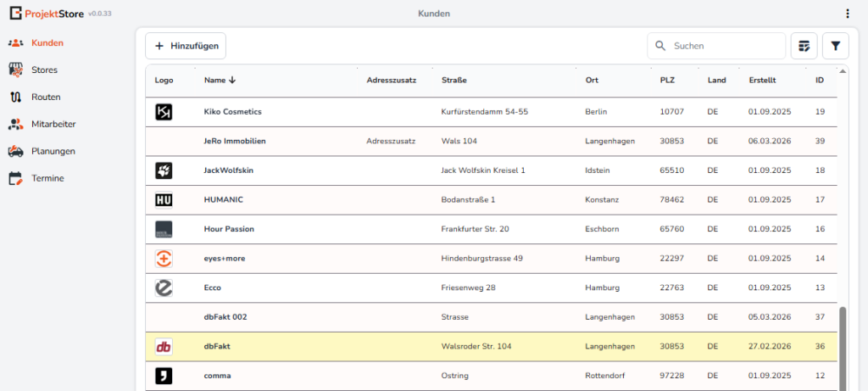This screenshot has height=391, width=868.
Task: Open the filter icon button
Action: (x=835, y=46)
